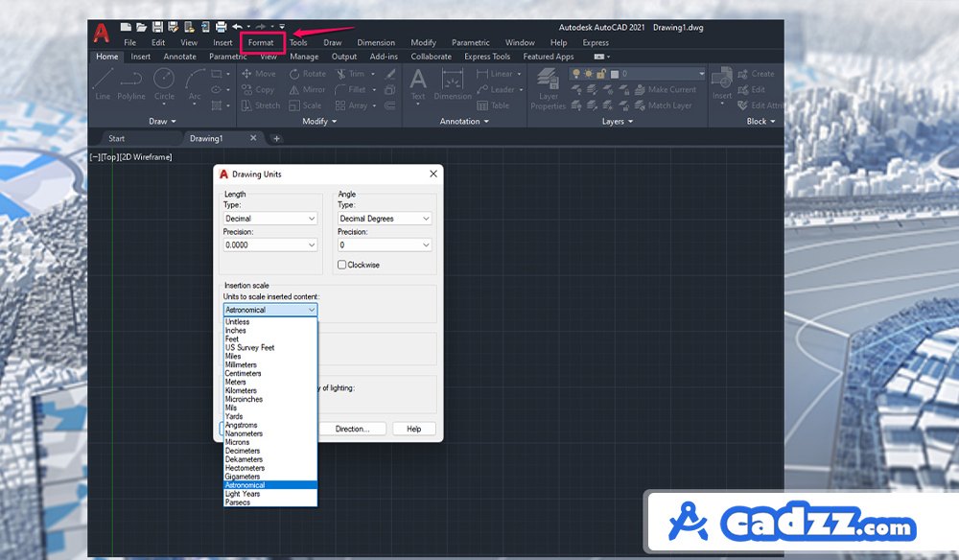
Task: Click the Undo arrow icon
Action: pyautogui.click(x=237, y=27)
